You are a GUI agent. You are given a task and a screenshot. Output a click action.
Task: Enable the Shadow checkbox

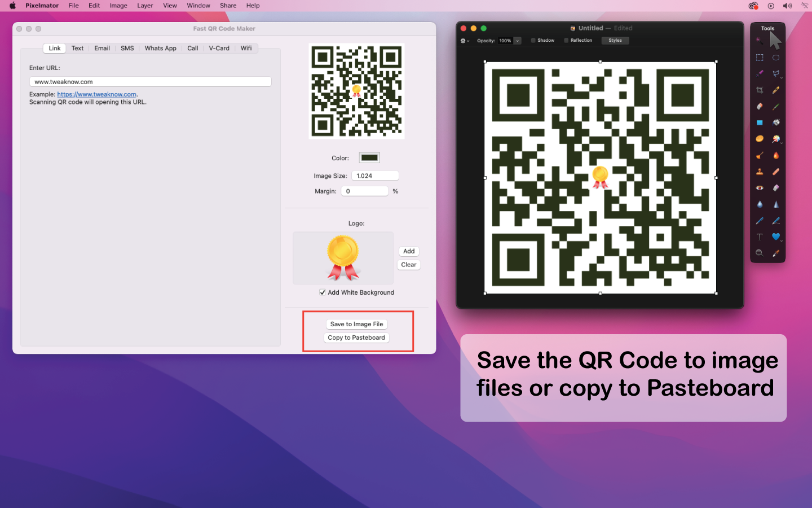(x=533, y=41)
